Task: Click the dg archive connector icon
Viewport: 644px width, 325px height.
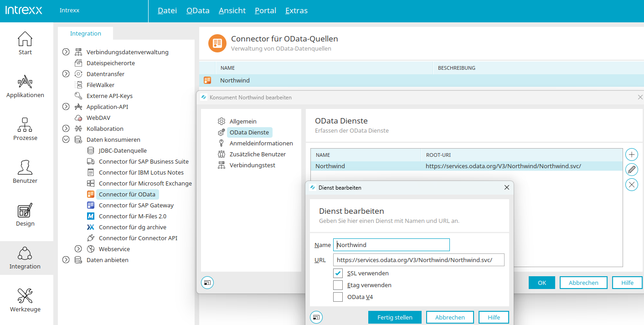Action: [90, 227]
